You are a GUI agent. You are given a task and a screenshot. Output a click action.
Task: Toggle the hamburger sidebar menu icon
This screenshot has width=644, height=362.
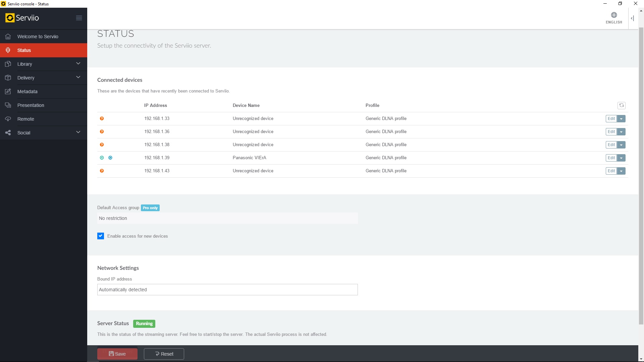79,18
